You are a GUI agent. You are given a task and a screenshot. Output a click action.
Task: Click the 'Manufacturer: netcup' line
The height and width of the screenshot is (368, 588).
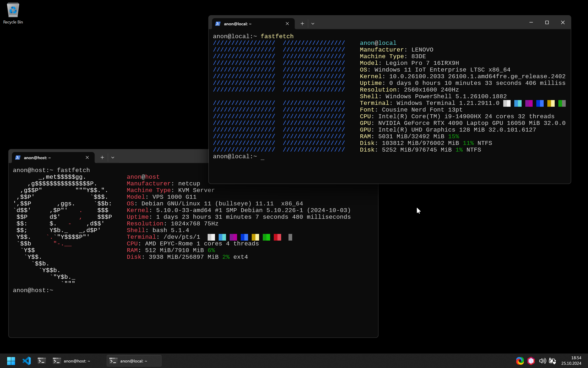pos(163,184)
